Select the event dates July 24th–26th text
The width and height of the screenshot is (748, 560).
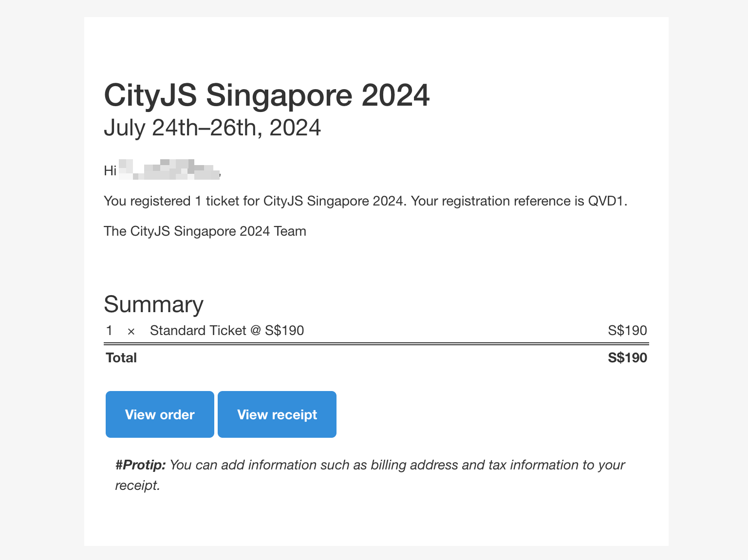(212, 128)
